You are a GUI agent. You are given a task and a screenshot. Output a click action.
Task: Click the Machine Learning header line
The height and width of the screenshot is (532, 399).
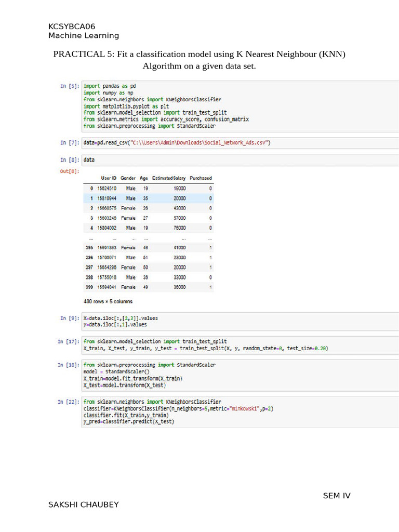pos(84,36)
